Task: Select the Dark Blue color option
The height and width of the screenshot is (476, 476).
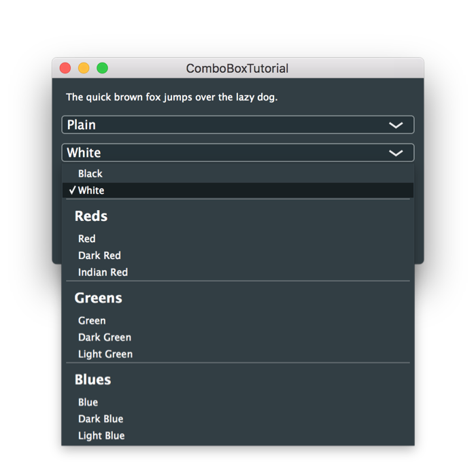Action: tap(101, 419)
